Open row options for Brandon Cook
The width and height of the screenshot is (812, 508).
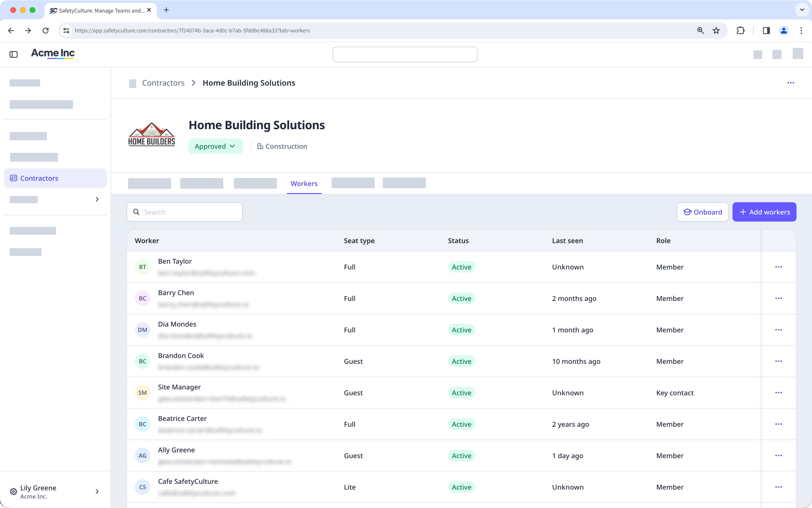pos(779,361)
